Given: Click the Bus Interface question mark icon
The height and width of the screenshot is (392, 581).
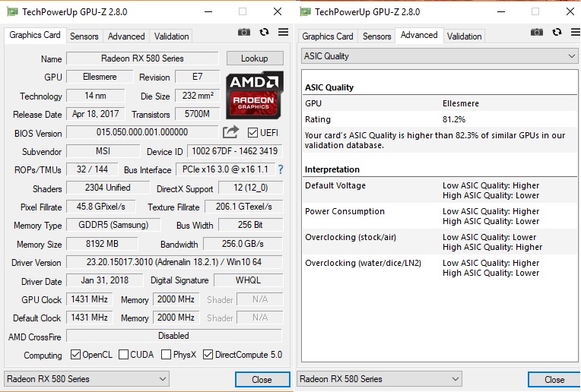Looking at the screenshot, I should 280,169.
